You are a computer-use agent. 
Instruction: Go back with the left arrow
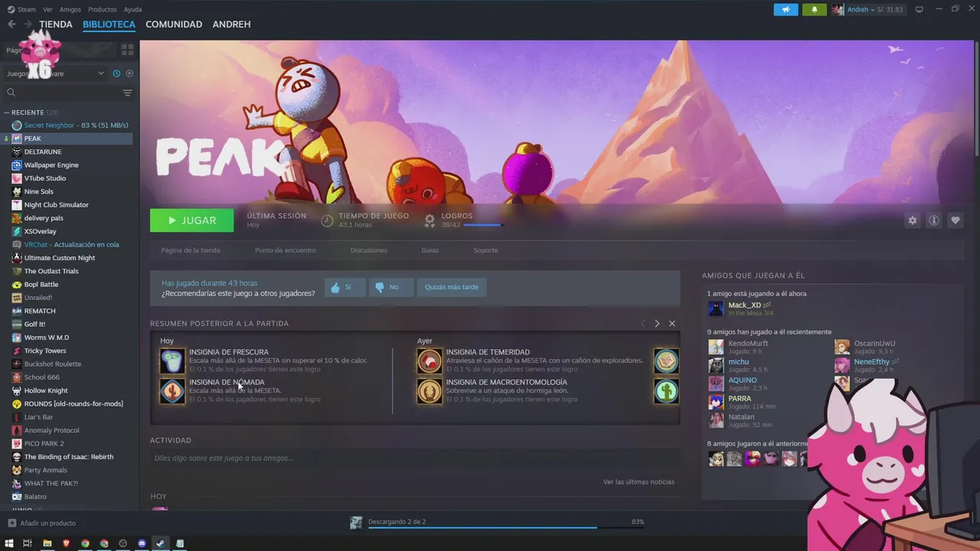(11, 24)
